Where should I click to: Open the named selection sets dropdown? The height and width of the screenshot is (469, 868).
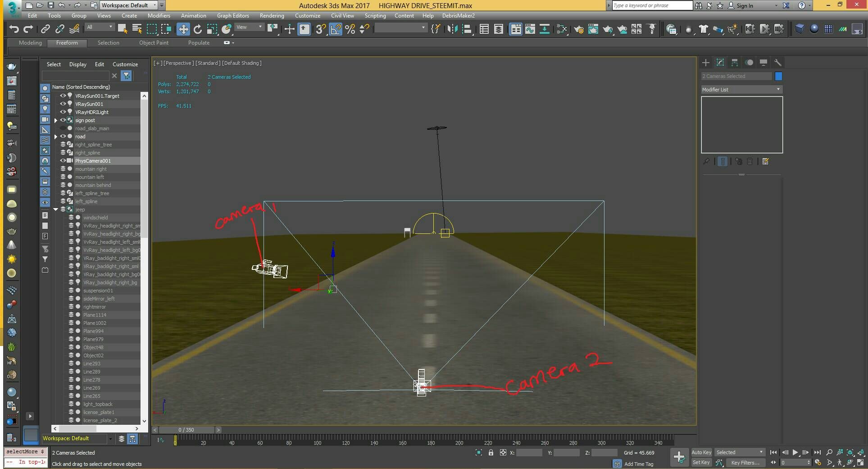[400, 28]
